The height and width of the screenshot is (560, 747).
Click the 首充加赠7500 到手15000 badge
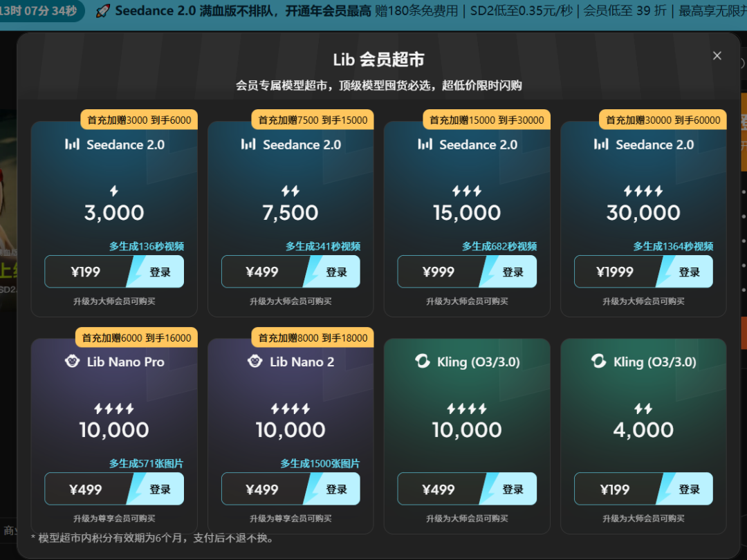[313, 120]
